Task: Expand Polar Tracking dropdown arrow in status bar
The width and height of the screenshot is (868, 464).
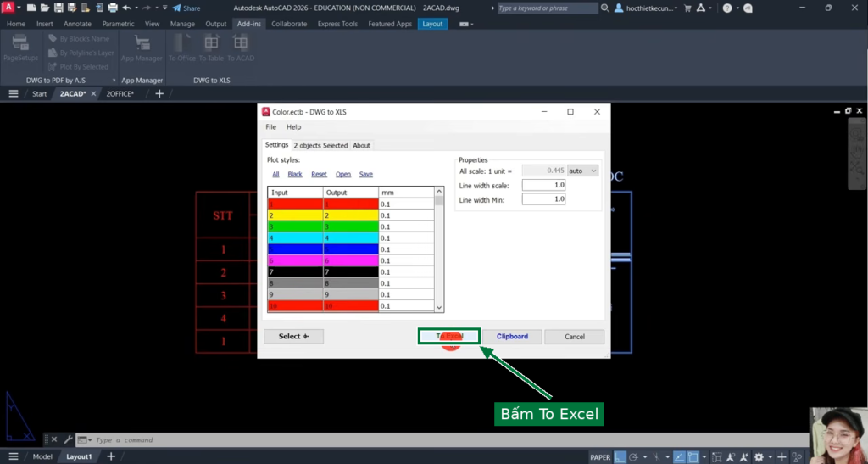Action: (645, 457)
